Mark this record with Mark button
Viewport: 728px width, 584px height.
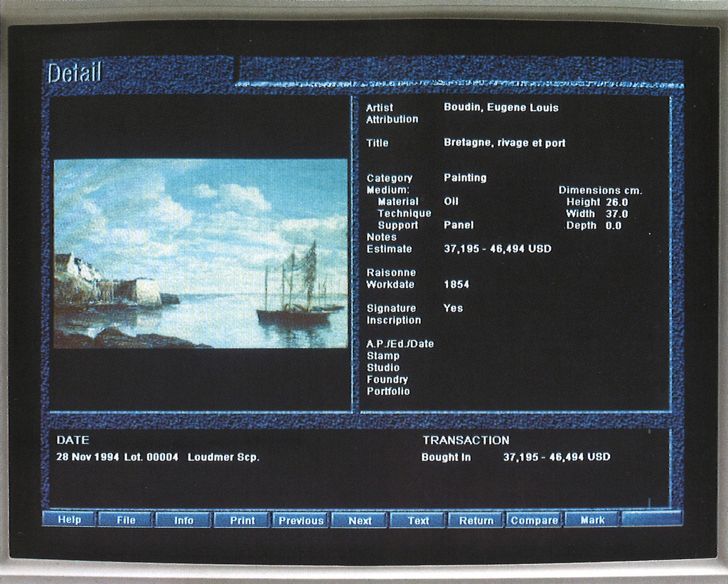point(592,520)
